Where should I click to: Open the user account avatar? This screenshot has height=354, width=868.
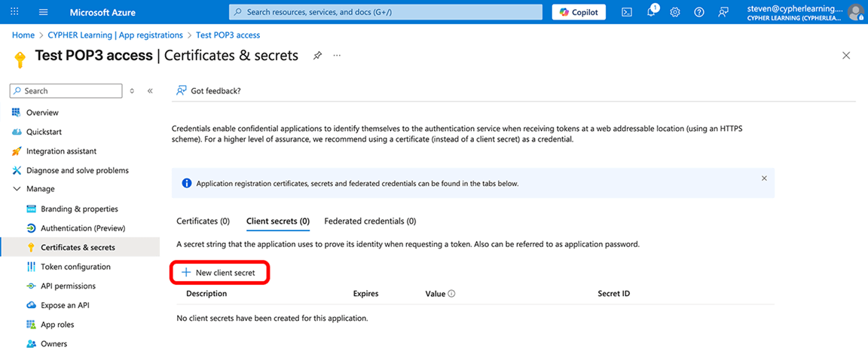pyautogui.click(x=854, y=12)
